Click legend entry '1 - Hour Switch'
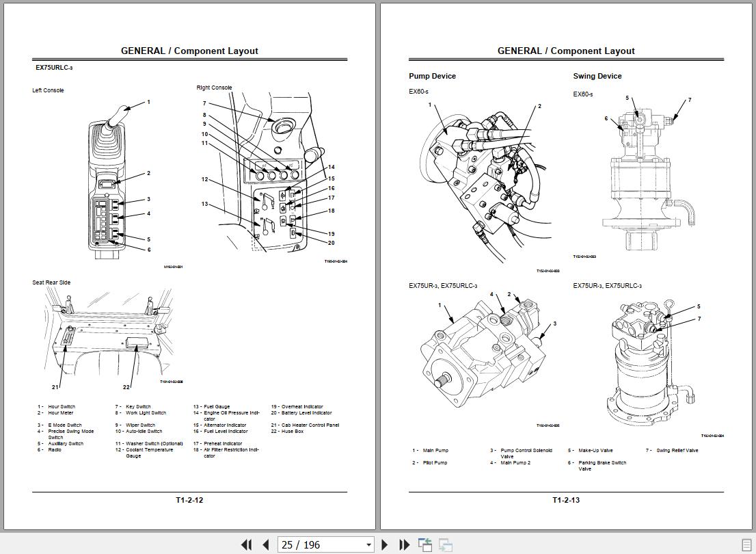756x554 pixels. (57, 407)
